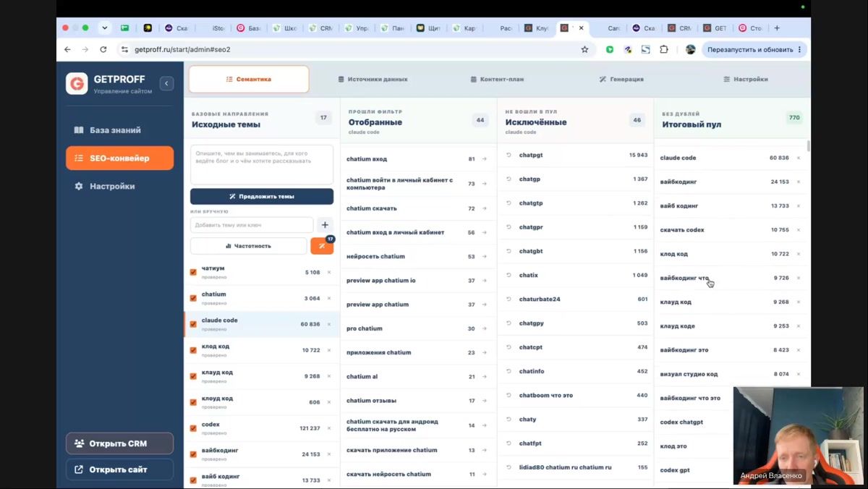Select SEO-конвейер in the sidebar

(119, 158)
